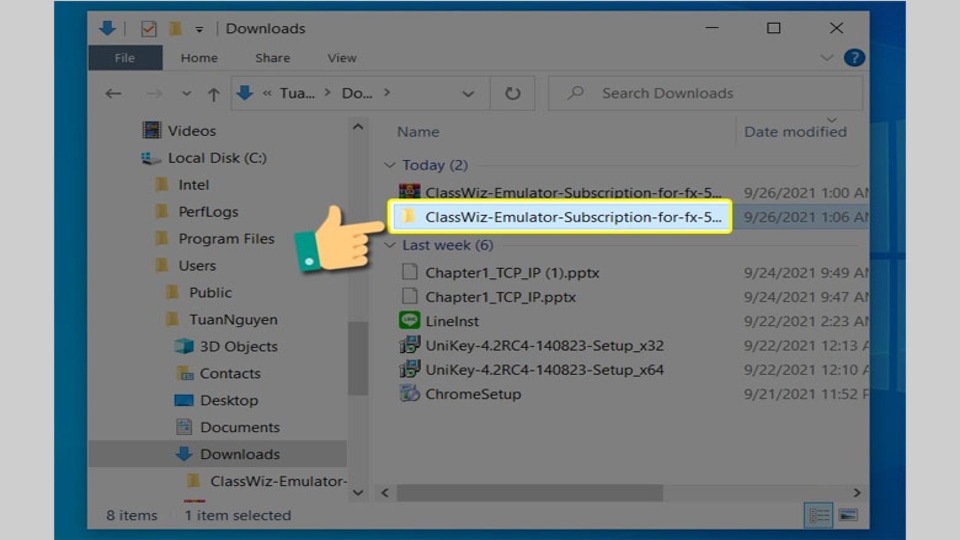Click the navigation pane scroll up arrow
This screenshot has height=540, width=960.
[x=358, y=127]
